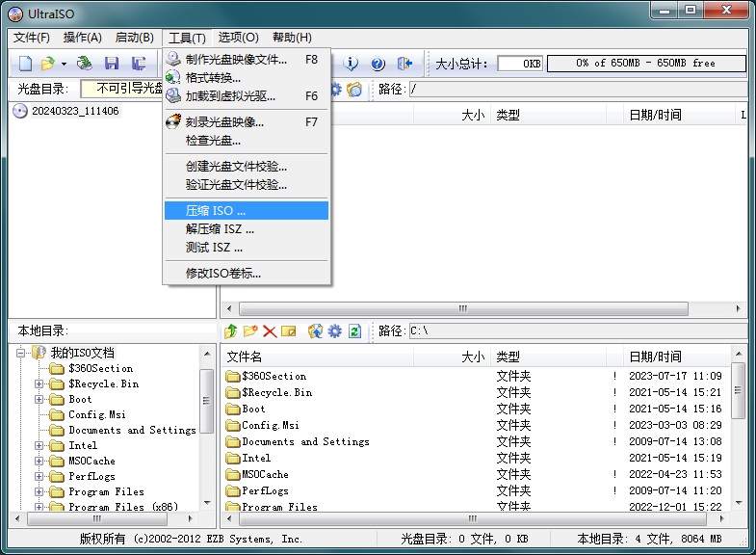
Task: Select the $360Section folder in file list
Action: coord(274,376)
